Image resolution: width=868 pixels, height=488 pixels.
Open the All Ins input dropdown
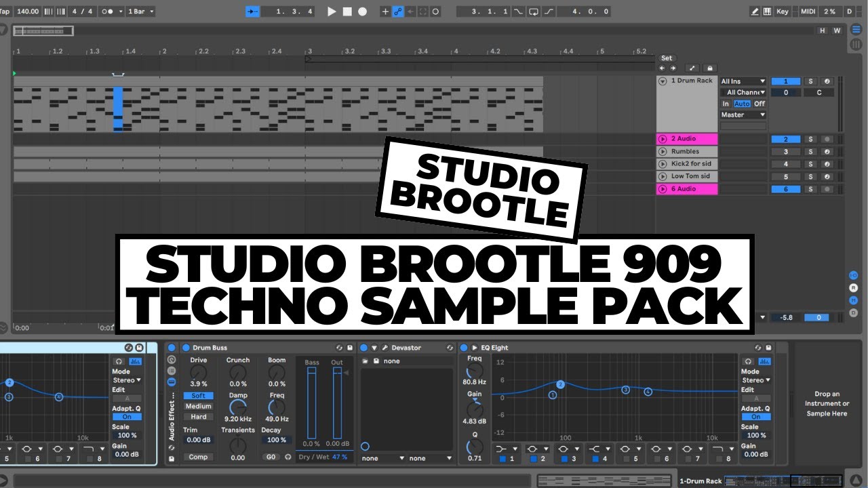coord(743,81)
